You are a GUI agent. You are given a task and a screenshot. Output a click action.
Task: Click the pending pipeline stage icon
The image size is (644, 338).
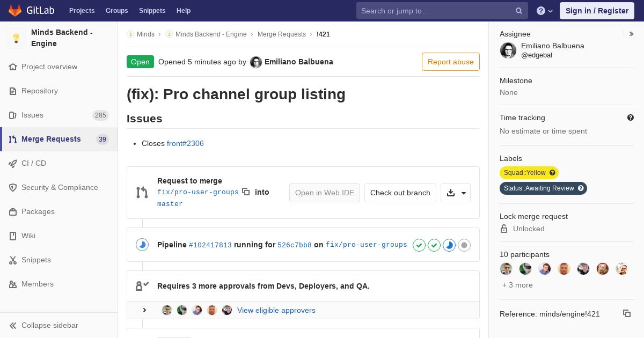click(x=464, y=245)
